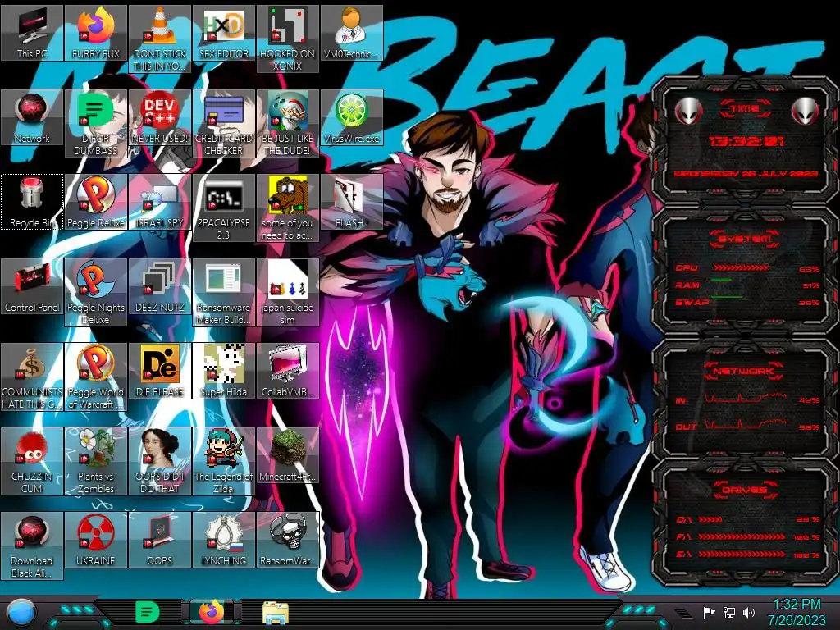The image size is (840, 630).
Task: Launch the DEV C++ NEVER USED shortcut
Action: pyautogui.click(x=160, y=117)
